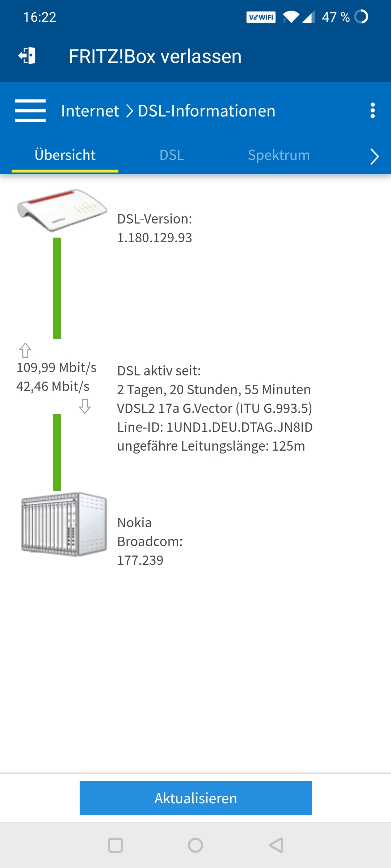Open the Spektrum tab

[279, 155]
